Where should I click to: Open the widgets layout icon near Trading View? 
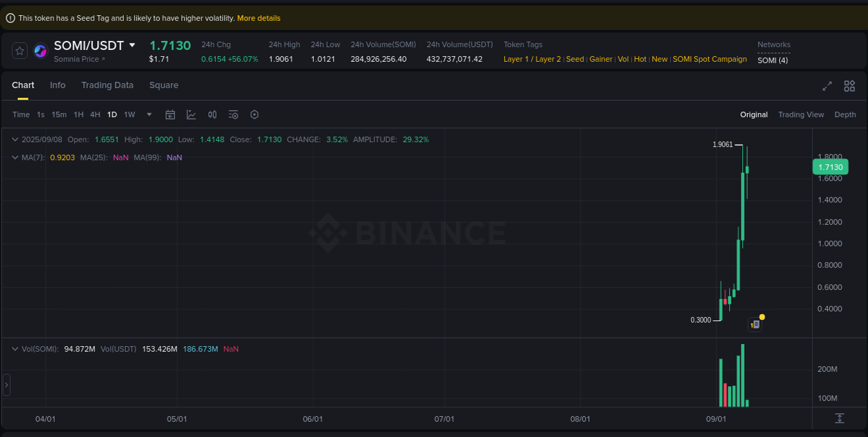click(849, 86)
